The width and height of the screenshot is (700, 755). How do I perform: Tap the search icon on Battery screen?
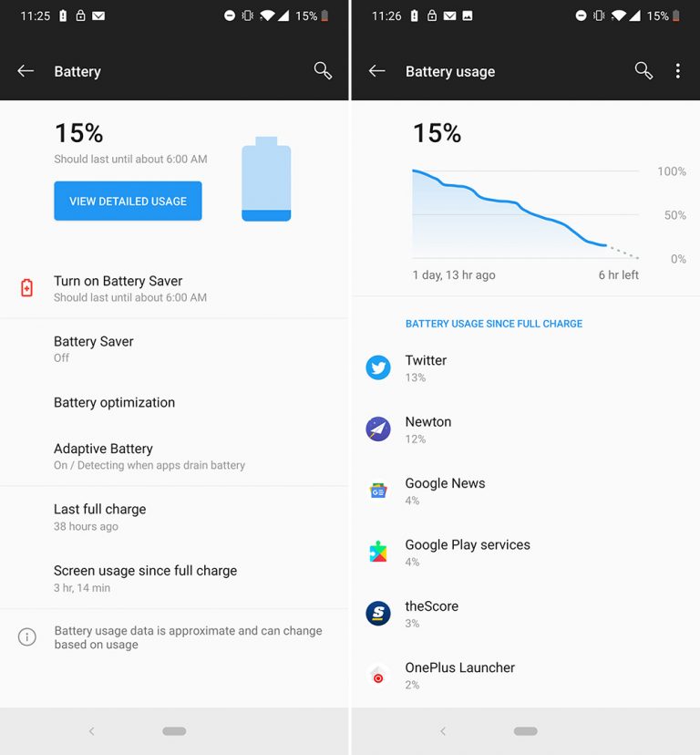coord(323,71)
